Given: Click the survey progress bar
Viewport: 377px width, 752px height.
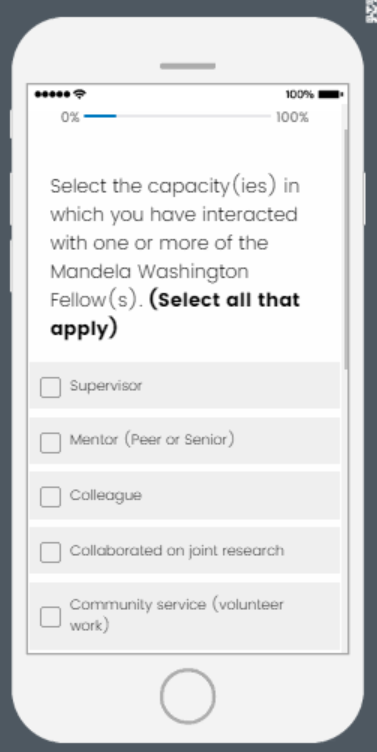Looking at the screenshot, I should tap(177, 116).
